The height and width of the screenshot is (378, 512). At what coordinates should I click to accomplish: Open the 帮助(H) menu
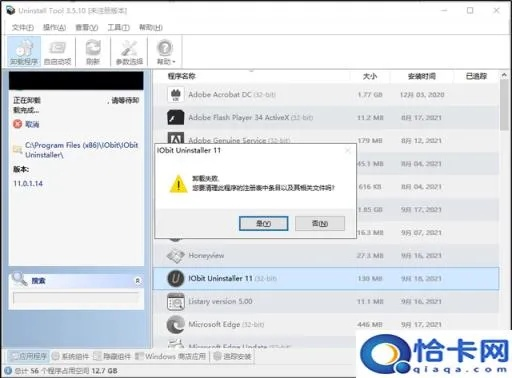click(151, 27)
